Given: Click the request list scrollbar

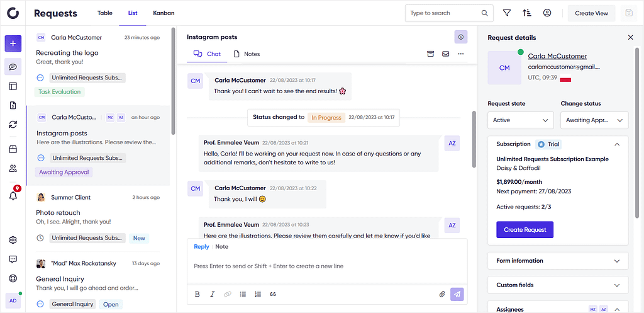Looking at the screenshot, I should point(174,81).
